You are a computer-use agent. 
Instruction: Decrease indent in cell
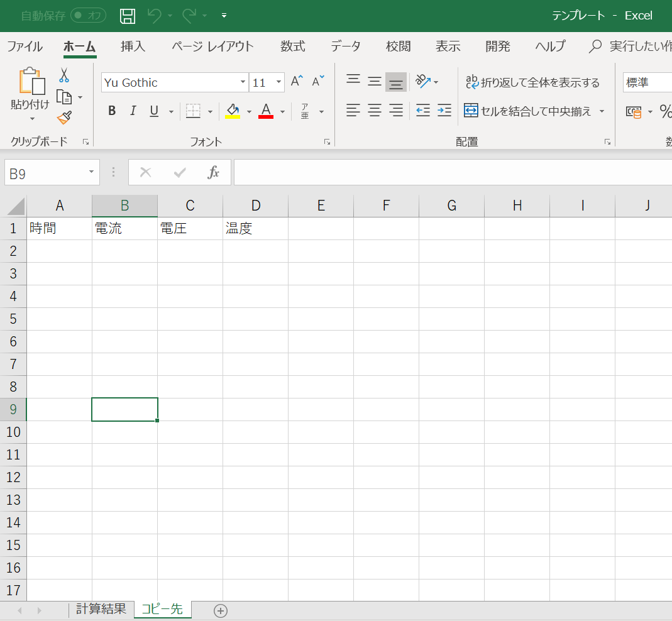(423, 111)
